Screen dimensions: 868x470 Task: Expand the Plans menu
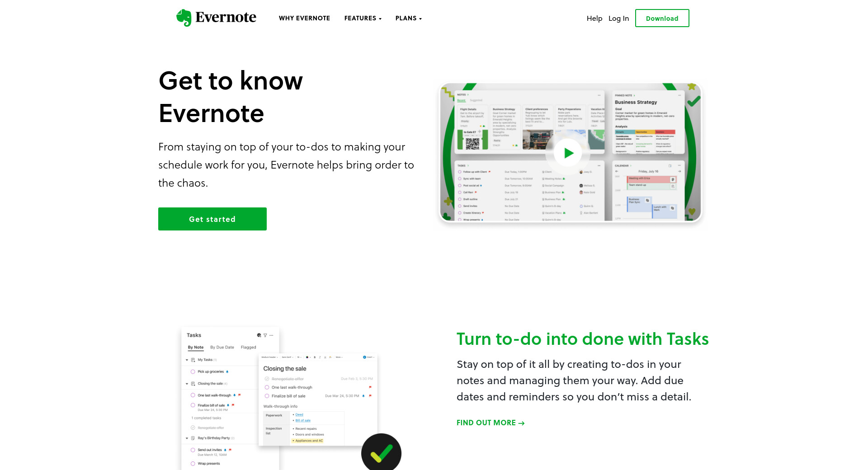(x=408, y=18)
